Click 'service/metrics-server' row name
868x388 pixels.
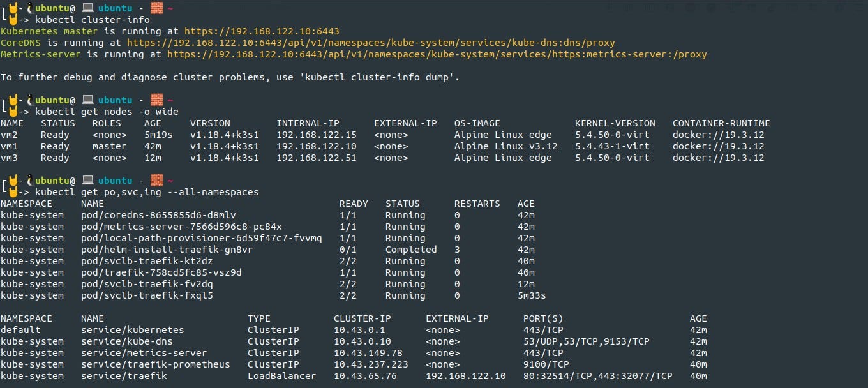tap(144, 353)
